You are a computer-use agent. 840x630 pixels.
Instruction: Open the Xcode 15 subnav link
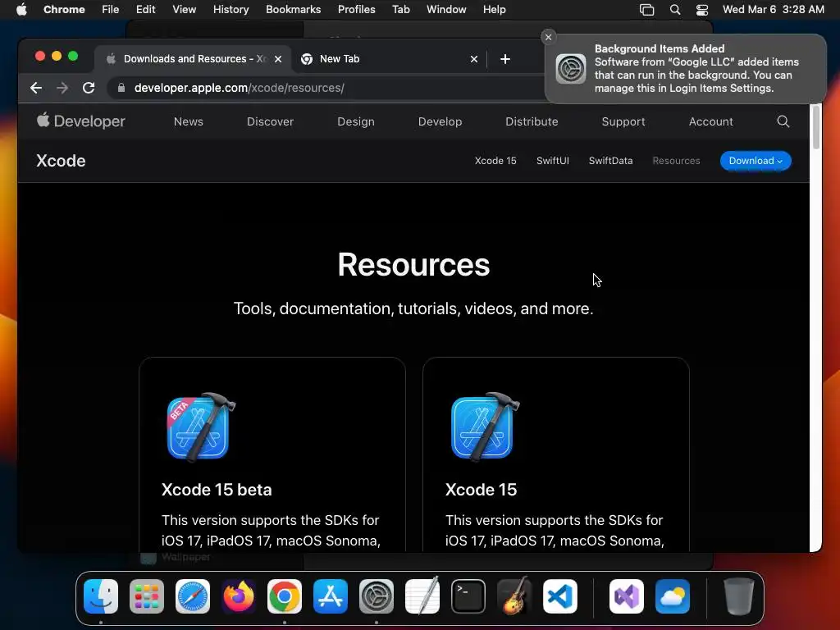pyautogui.click(x=495, y=161)
